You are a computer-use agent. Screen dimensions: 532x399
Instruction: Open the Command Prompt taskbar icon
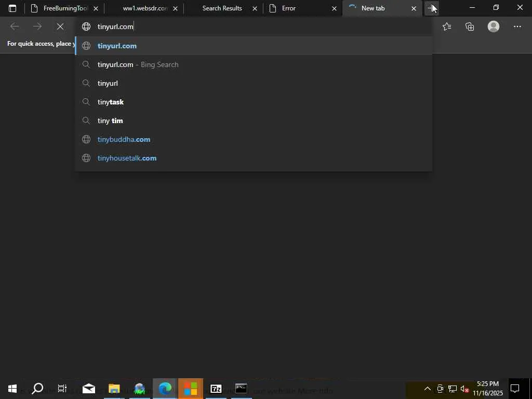point(241,389)
